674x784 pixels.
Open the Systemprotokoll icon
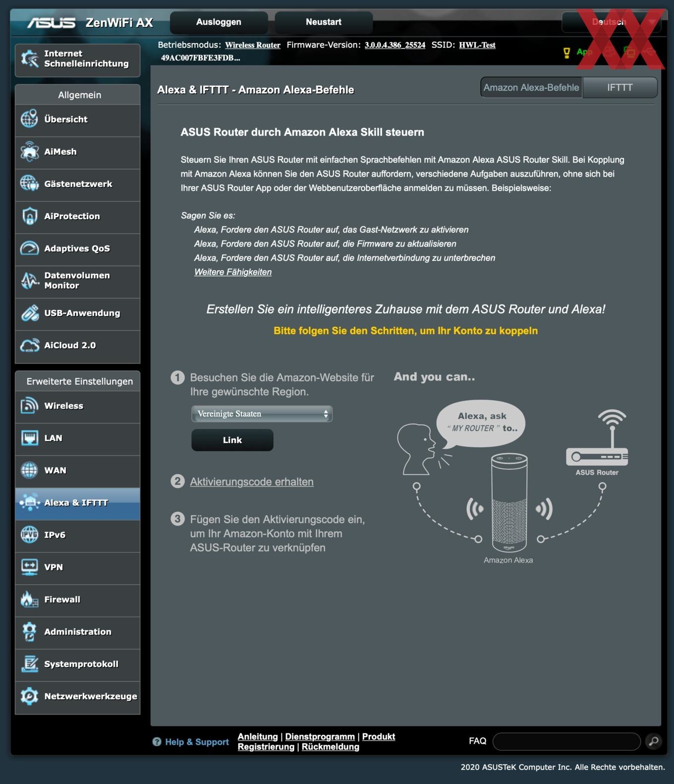[29, 663]
